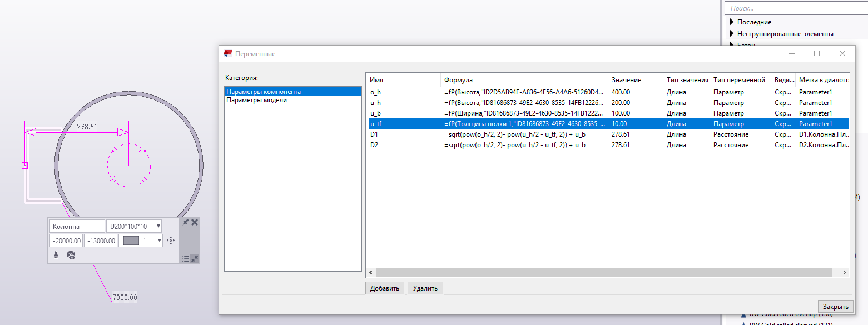The width and height of the screenshot is (868, 325).
Task: Click the paintbrush icon in contextual toolbar
Action: [56, 255]
